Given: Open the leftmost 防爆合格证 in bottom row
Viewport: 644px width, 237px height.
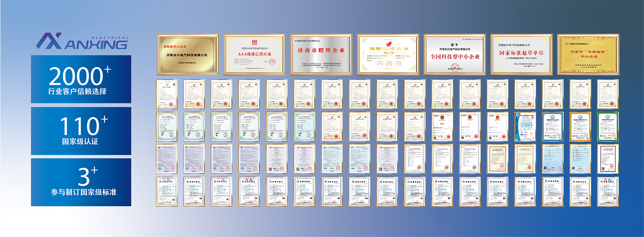Looking at the screenshot, I should pos(166,192).
